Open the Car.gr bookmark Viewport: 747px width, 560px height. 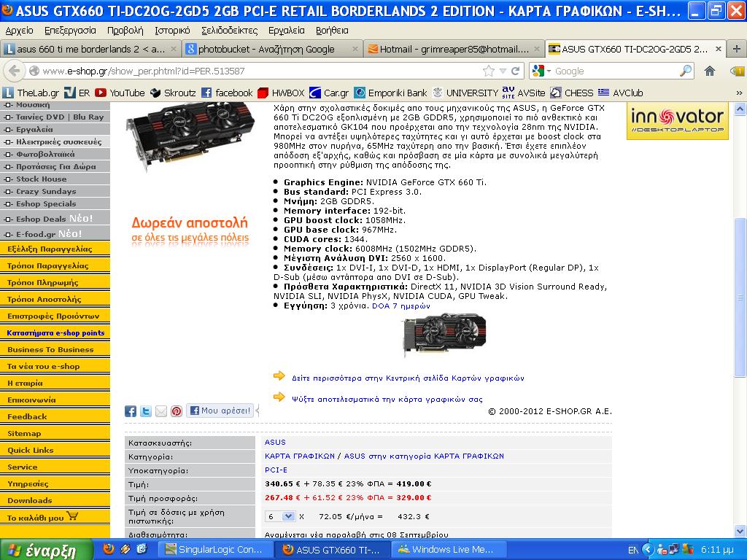tap(329, 93)
